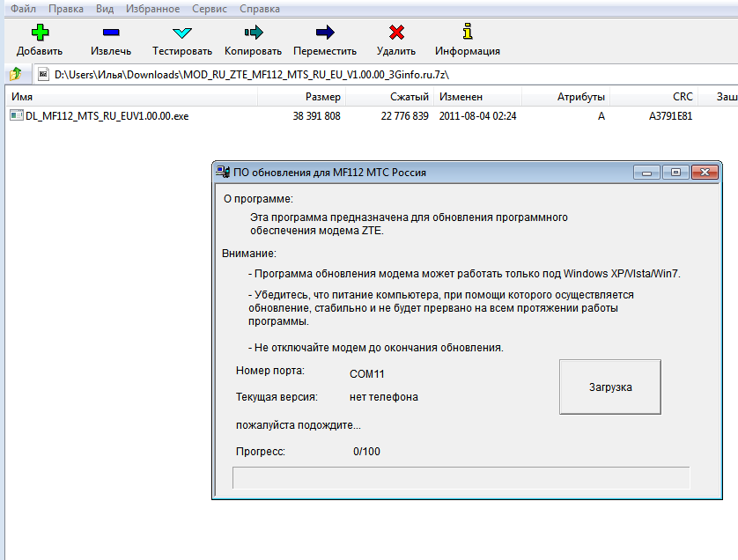
Task: Click the updater dialog title bar icon
Action: (x=223, y=173)
